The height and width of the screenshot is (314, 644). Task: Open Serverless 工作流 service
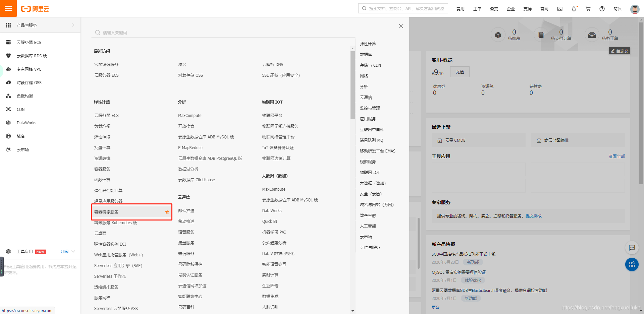click(110, 276)
